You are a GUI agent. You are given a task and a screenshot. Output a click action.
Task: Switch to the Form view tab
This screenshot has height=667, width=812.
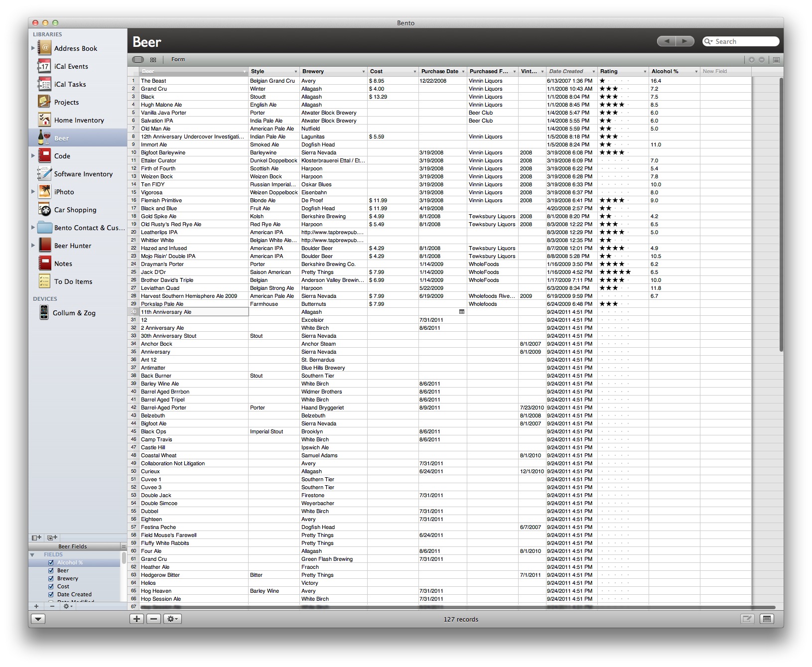point(178,60)
